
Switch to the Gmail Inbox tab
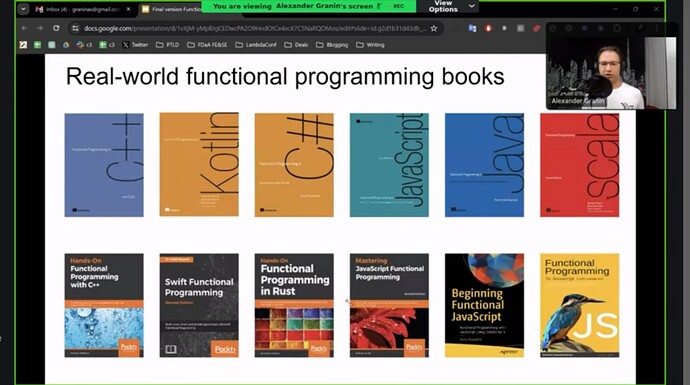tap(78, 9)
